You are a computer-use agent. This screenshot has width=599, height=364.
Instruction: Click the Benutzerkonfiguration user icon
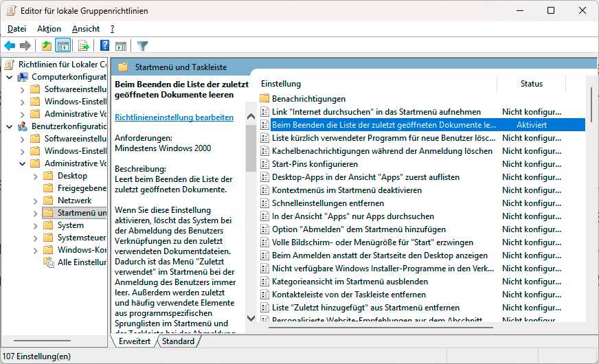(x=23, y=126)
